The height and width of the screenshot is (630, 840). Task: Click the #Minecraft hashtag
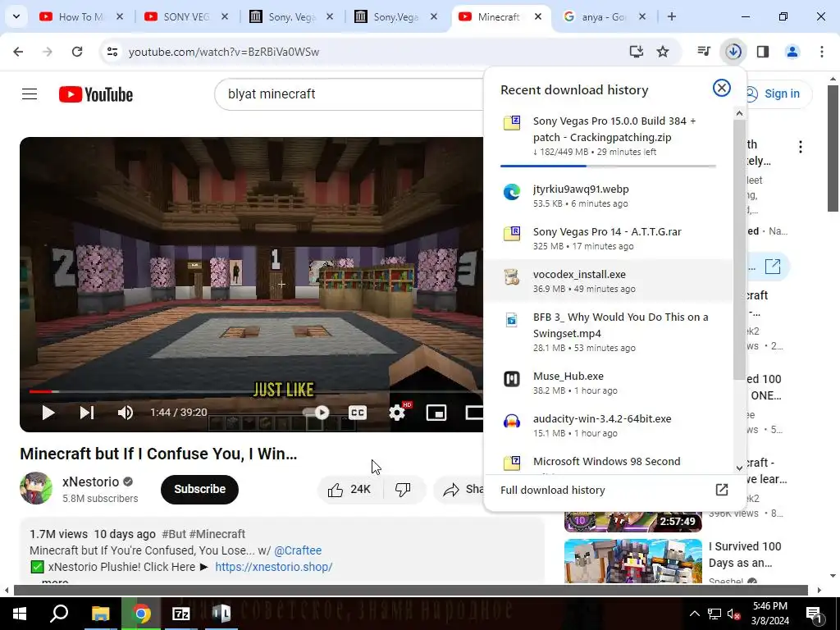(217, 534)
